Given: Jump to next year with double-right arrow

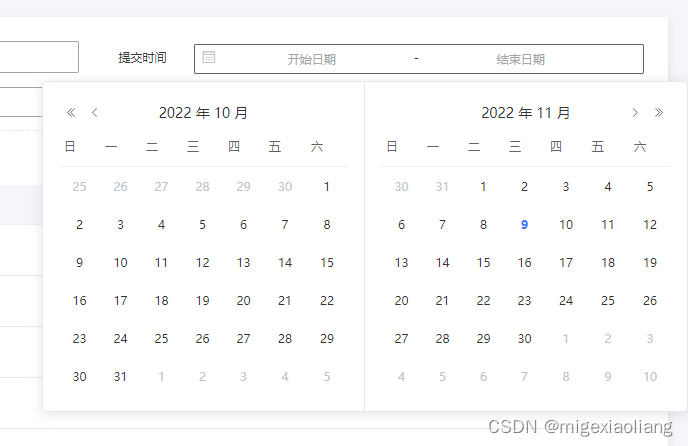Looking at the screenshot, I should coord(658,113).
